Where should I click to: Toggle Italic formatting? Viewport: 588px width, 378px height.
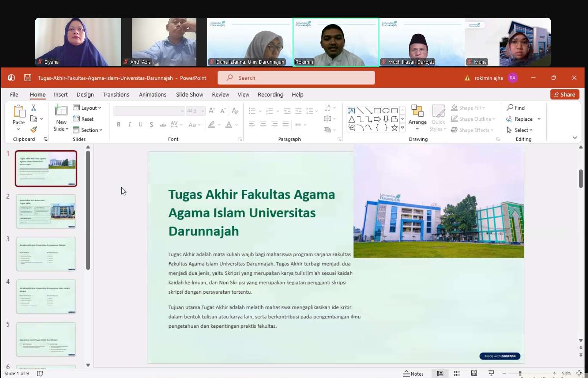click(x=130, y=125)
